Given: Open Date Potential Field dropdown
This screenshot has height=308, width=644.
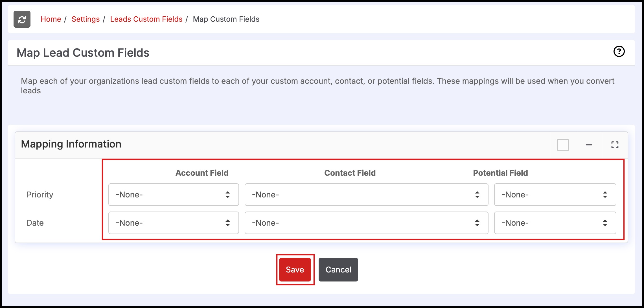Looking at the screenshot, I should pyautogui.click(x=555, y=223).
